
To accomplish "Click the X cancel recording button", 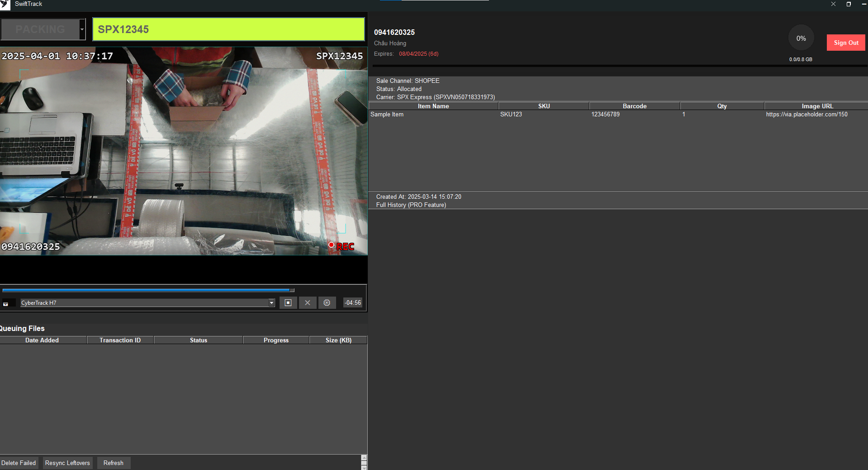I will coord(308,303).
